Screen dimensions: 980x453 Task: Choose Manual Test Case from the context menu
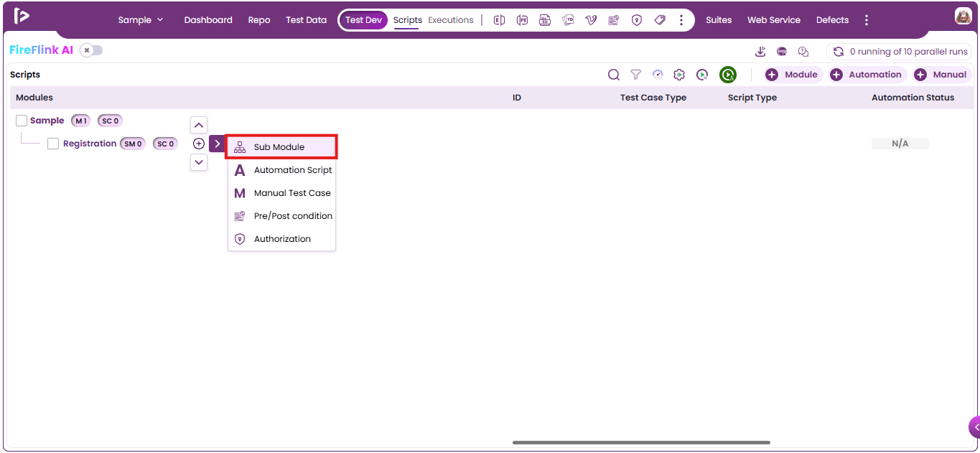click(x=281, y=193)
